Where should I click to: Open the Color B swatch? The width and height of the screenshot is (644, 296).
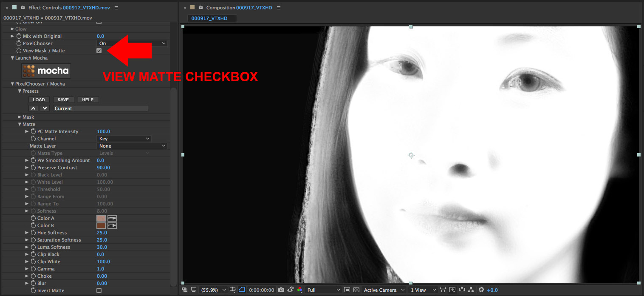tap(101, 225)
